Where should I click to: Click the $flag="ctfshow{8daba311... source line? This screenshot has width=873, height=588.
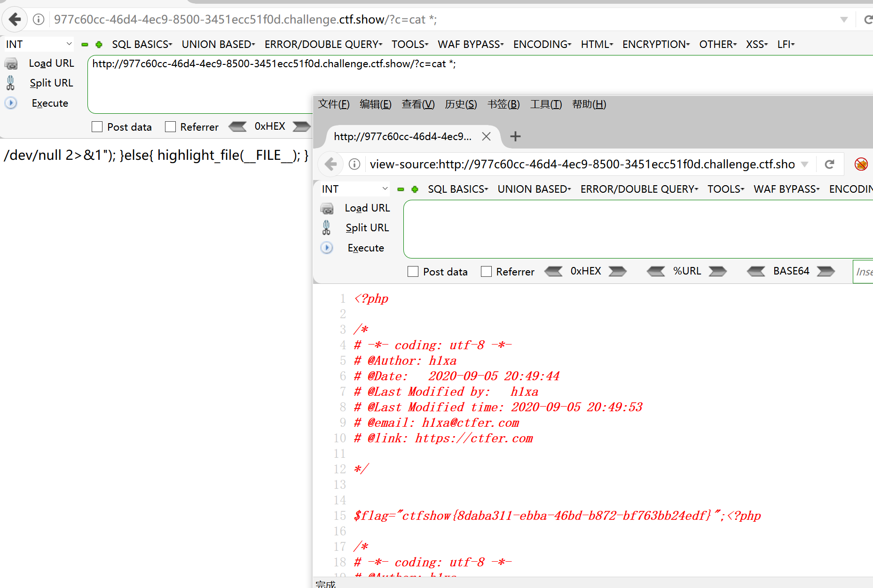(557, 516)
